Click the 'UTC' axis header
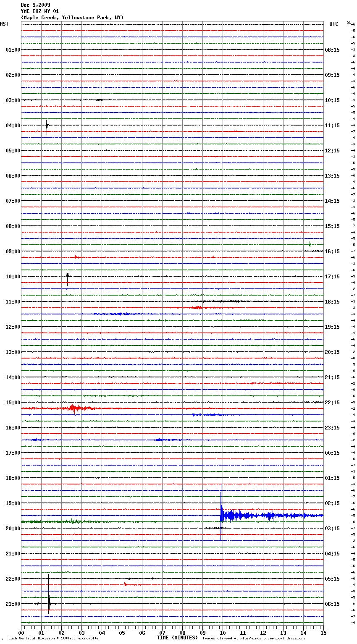The image size is (357, 644). click(x=334, y=24)
